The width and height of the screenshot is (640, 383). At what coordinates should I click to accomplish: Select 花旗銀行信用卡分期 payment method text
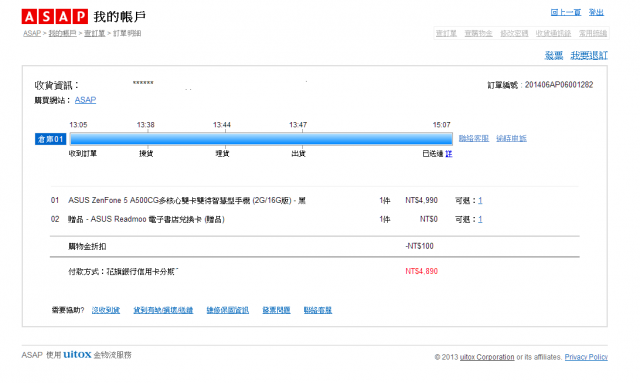point(140,272)
